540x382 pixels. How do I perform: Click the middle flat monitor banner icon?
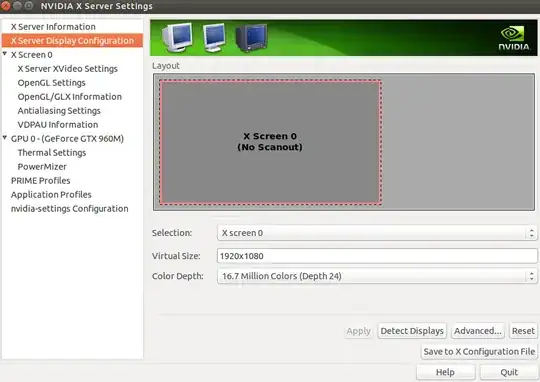tap(214, 38)
